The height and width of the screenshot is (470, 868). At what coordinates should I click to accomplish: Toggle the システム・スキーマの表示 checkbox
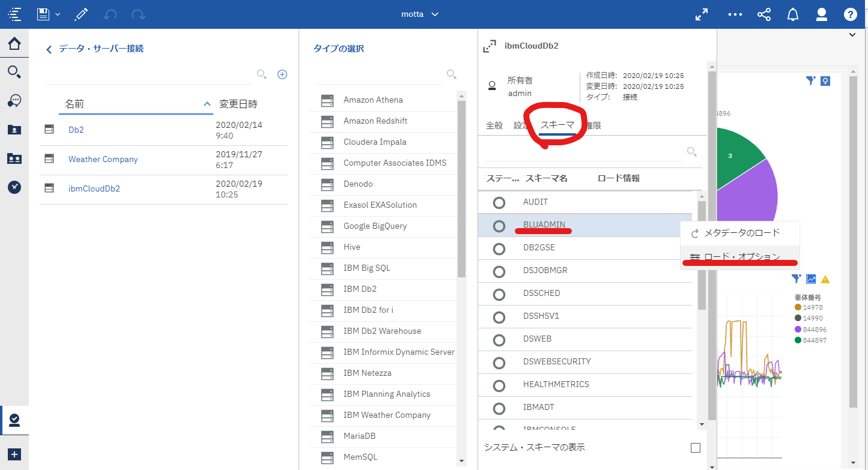(696, 448)
